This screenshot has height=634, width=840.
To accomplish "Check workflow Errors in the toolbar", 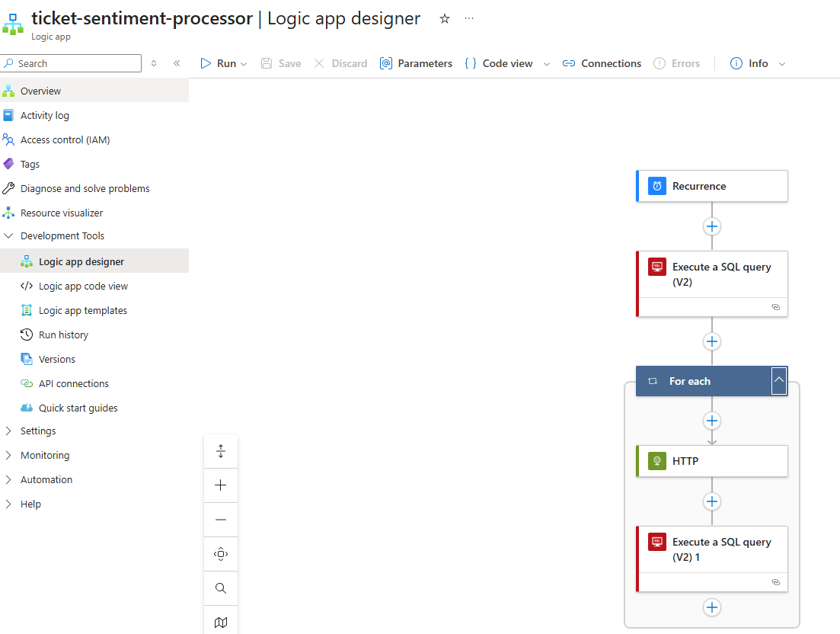I will pos(677,63).
